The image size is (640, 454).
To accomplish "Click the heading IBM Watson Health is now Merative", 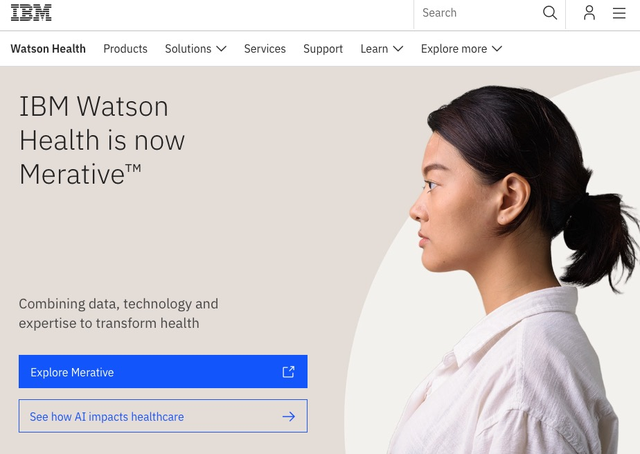I will coord(102,140).
